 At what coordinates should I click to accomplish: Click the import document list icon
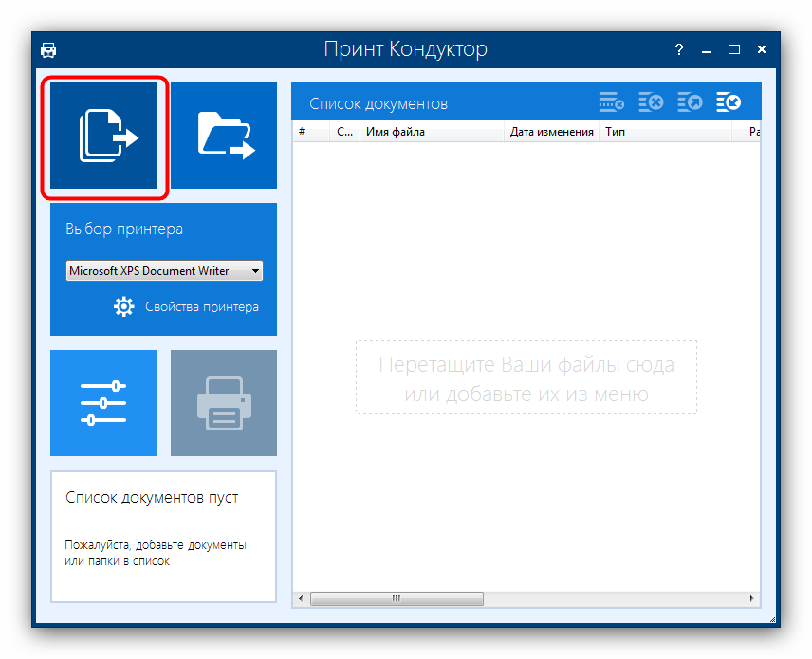point(729,102)
